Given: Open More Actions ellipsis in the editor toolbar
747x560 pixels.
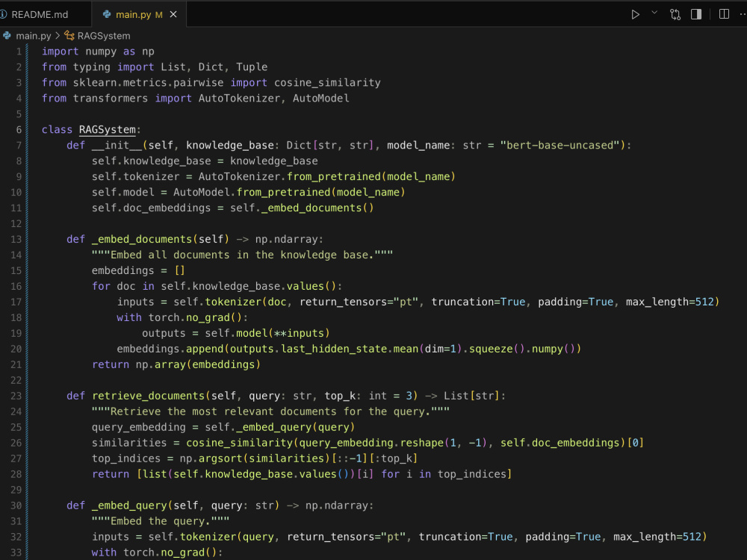Looking at the screenshot, I should click(743, 14).
